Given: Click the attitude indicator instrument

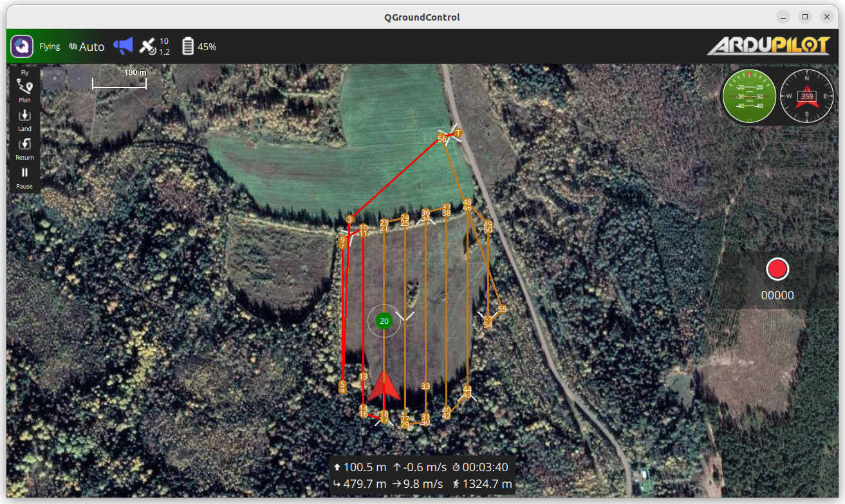Looking at the screenshot, I should [749, 97].
